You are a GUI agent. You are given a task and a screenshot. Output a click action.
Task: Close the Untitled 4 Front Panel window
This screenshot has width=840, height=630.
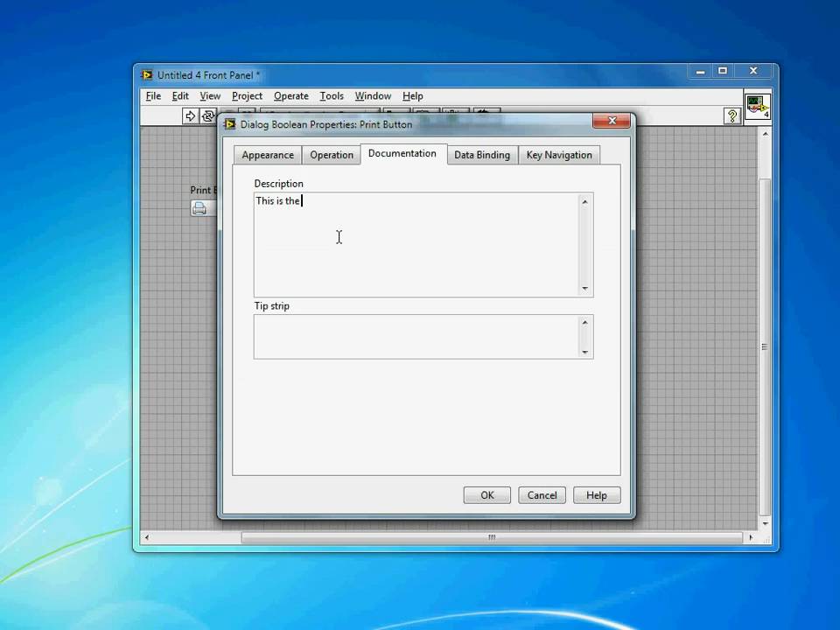[753, 71]
